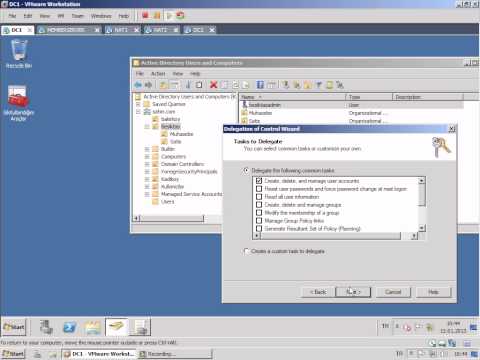Expand the Computers tree node
Screen dimensions: 480x360
[x=147, y=157]
